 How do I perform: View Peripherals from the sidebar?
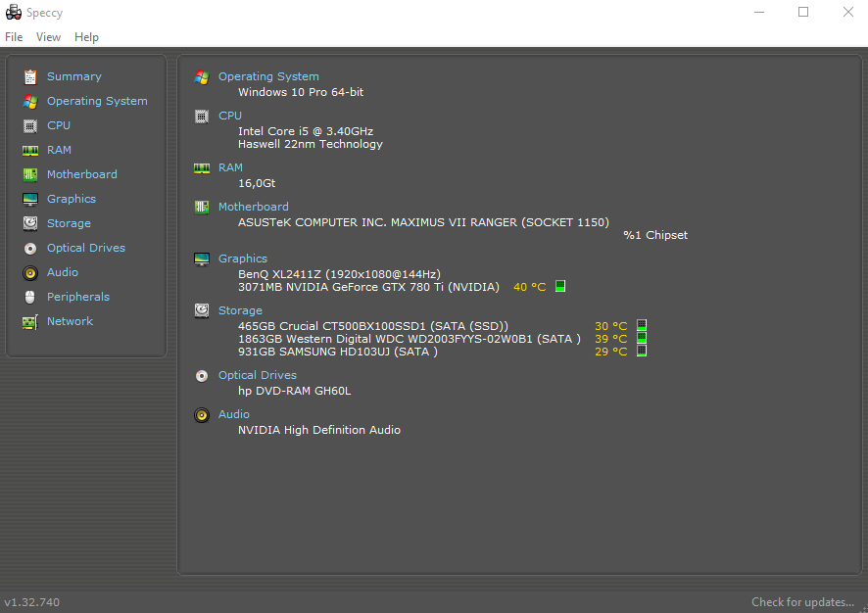[78, 297]
